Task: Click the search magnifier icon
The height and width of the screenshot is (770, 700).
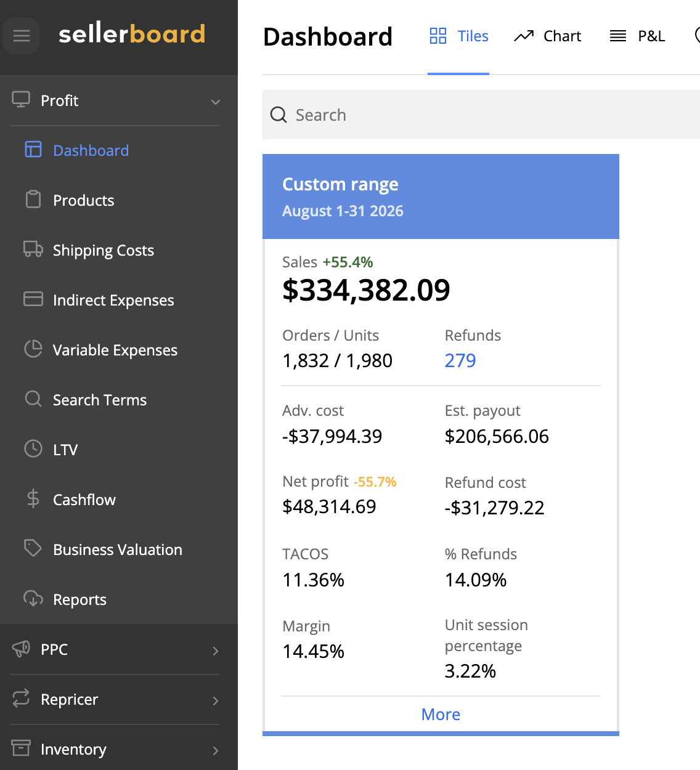Action: [x=279, y=115]
